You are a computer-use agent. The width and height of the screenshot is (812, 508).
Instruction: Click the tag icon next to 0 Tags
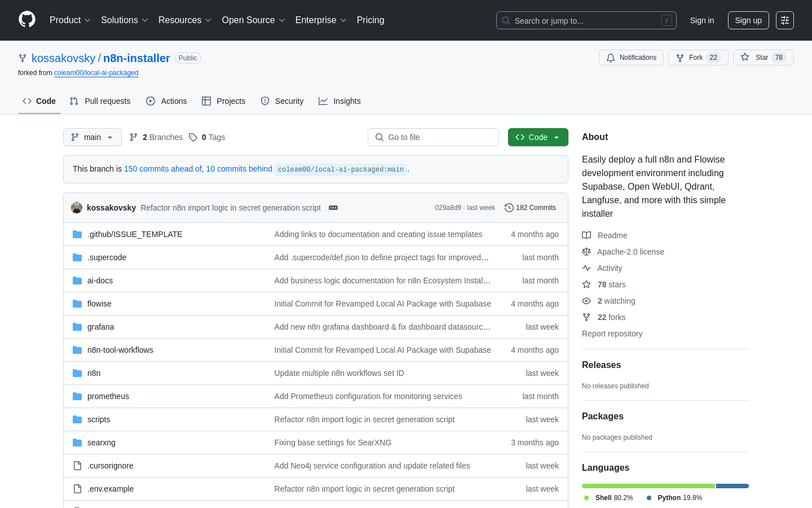point(193,137)
